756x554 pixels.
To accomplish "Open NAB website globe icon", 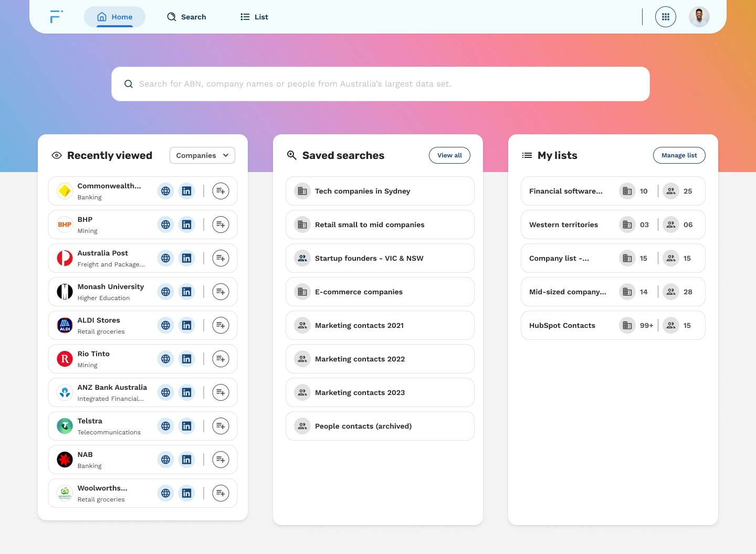I will pos(165,460).
